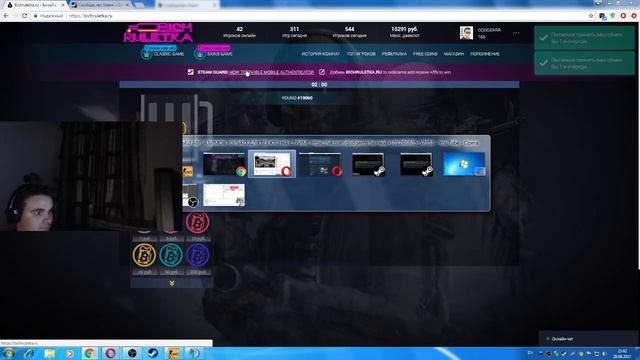This screenshot has height=360, width=640.
Task: Expand more coins with yellow double chevron
Action: point(172,283)
